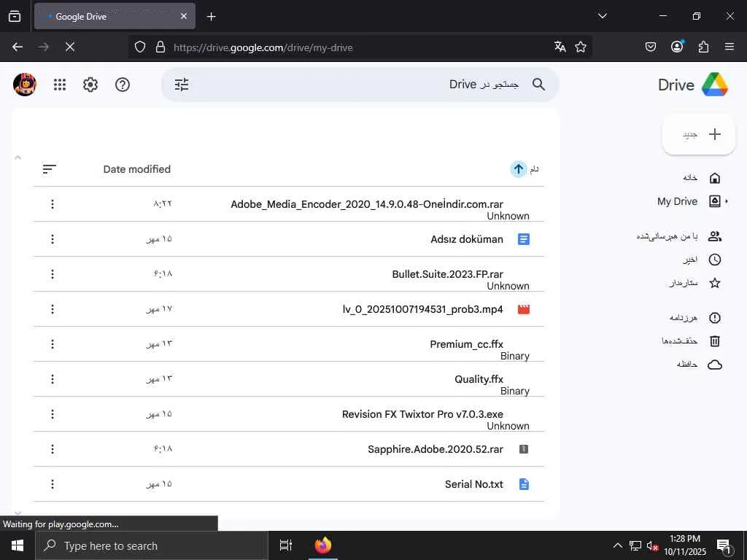Click the search magnifier icon
Image resolution: width=747 pixels, height=560 pixels.
click(x=538, y=85)
